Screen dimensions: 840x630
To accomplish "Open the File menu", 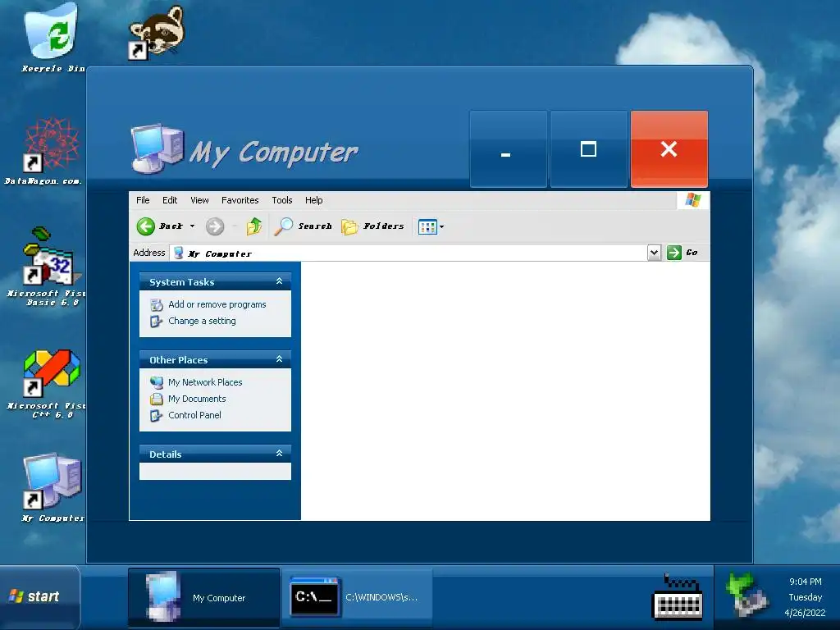I will coord(143,200).
